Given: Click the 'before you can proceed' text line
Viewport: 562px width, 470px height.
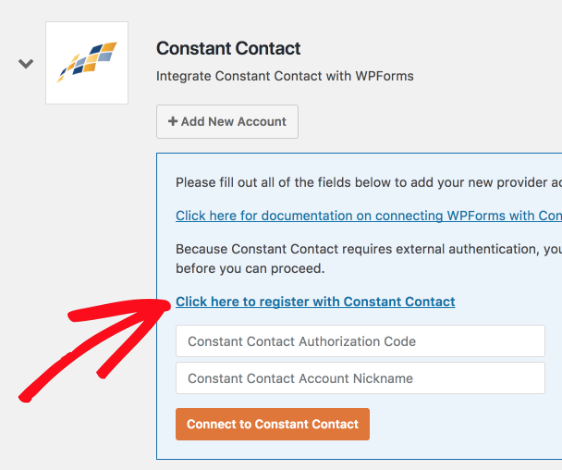Looking at the screenshot, I should (x=250, y=268).
